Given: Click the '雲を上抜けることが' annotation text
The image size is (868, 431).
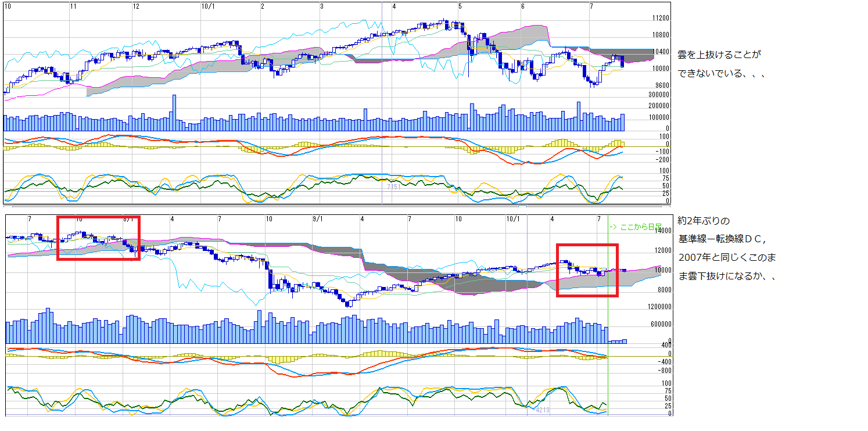Looking at the screenshot, I should [719, 55].
